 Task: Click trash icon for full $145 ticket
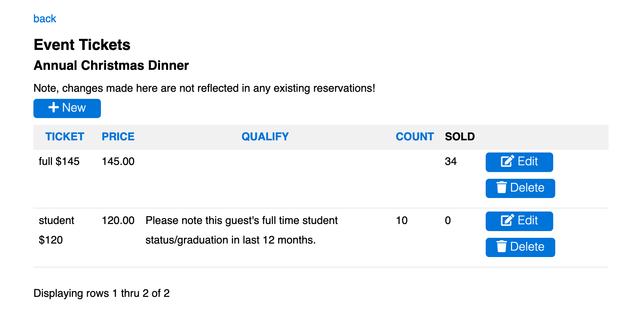(x=502, y=187)
